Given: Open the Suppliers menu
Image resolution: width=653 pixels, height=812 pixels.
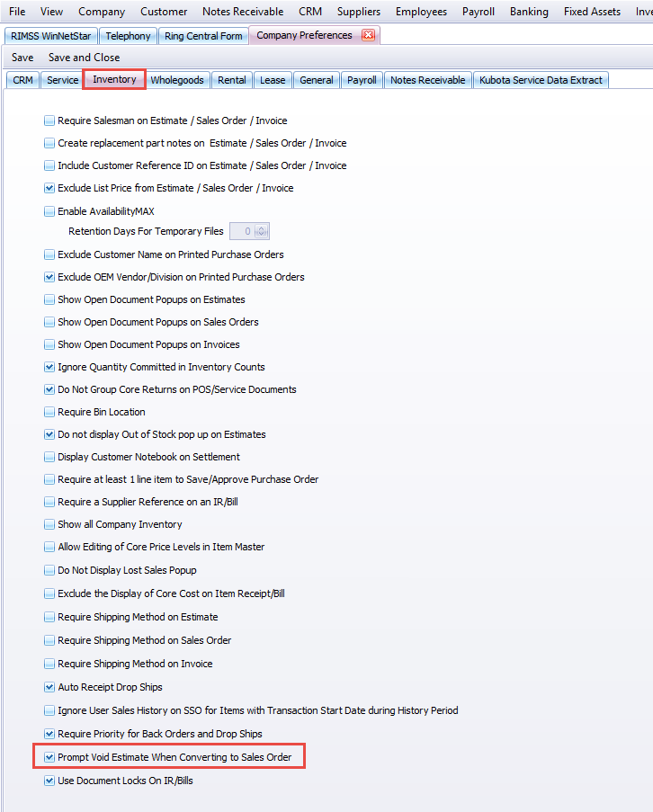Looking at the screenshot, I should (x=358, y=12).
